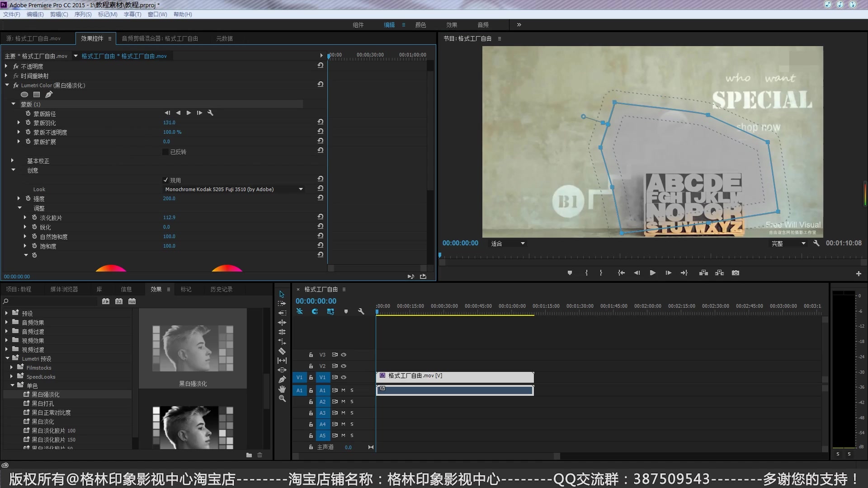Go to In point in program monitor

[621, 273]
